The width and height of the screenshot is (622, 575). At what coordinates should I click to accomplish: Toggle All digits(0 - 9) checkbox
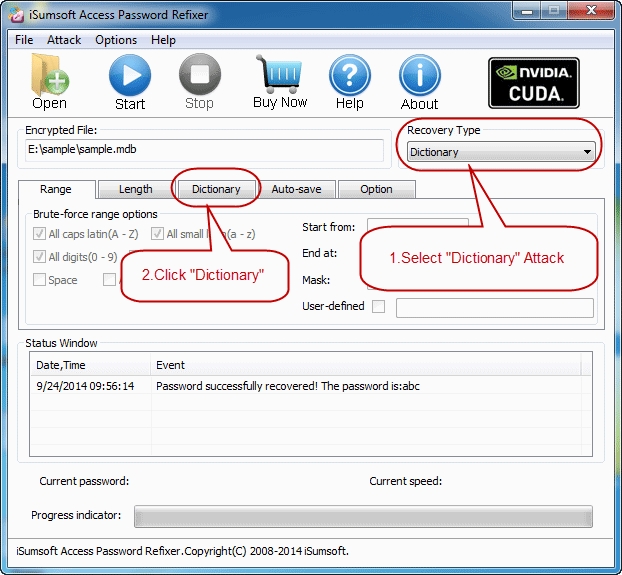click(x=39, y=257)
